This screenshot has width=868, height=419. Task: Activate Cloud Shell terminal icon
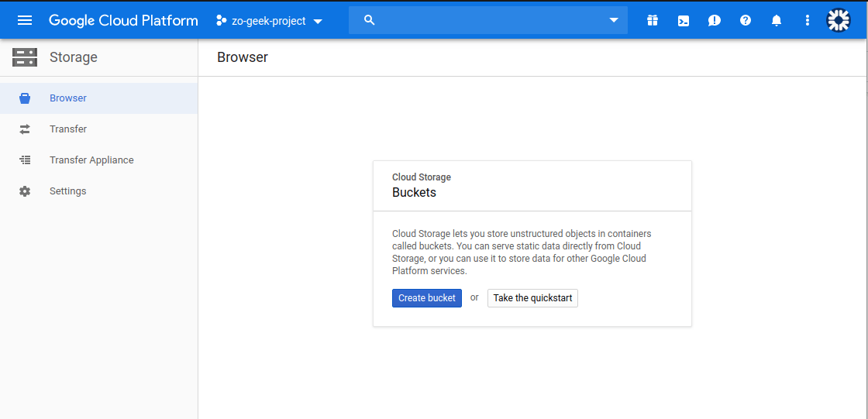pos(684,21)
